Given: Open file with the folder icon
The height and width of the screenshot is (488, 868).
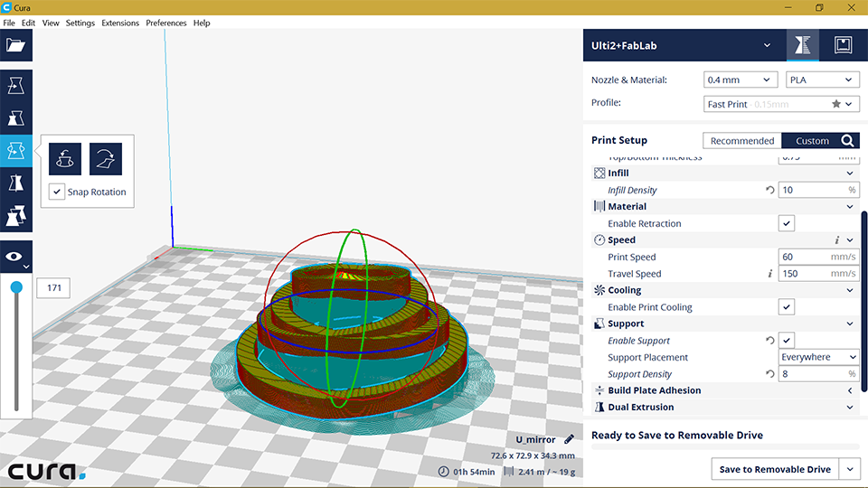Looking at the screenshot, I should click(15, 45).
